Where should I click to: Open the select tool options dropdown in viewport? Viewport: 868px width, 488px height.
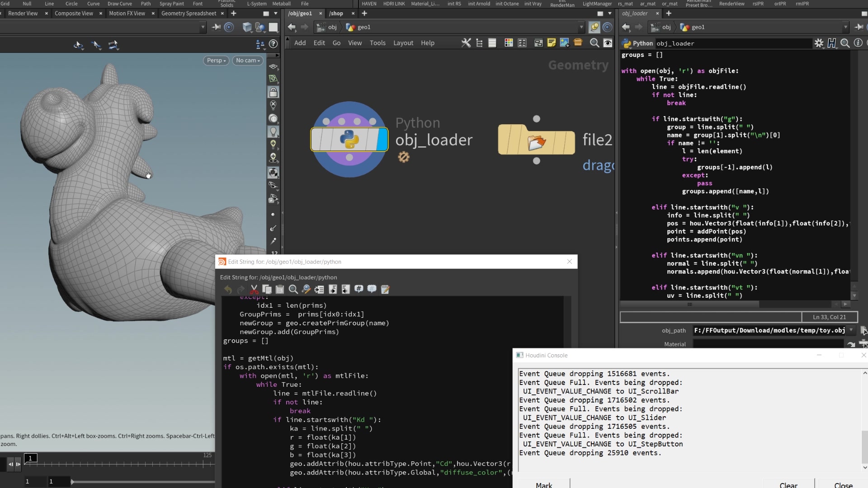(x=79, y=45)
